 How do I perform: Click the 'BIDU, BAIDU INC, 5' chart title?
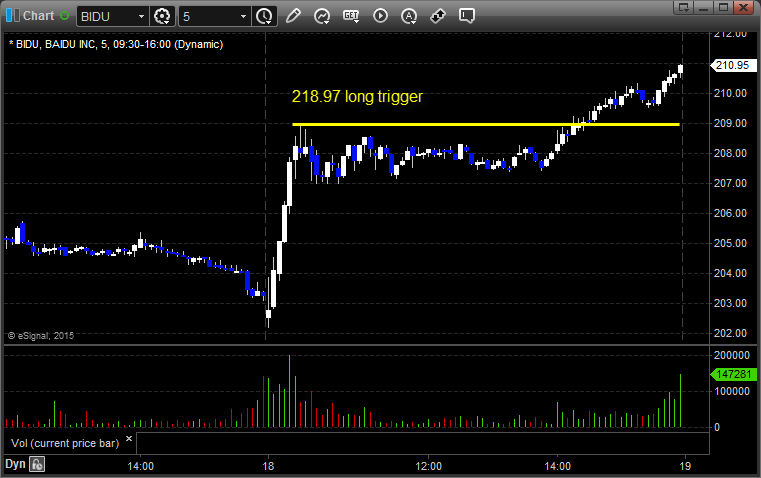[x=116, y=44]
